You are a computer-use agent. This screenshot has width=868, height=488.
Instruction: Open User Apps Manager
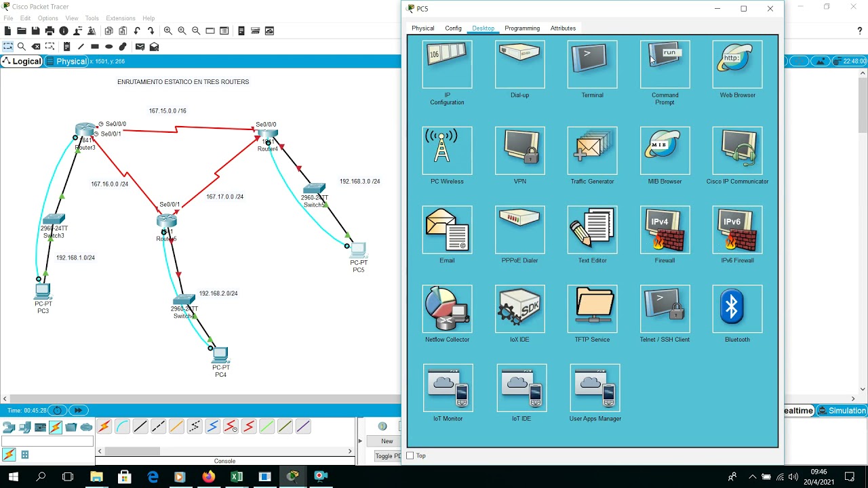click(x=595, y=388)
